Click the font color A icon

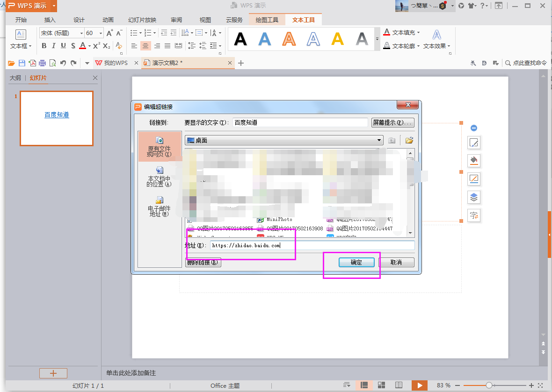pyautogui.click(x=83, y=46)
